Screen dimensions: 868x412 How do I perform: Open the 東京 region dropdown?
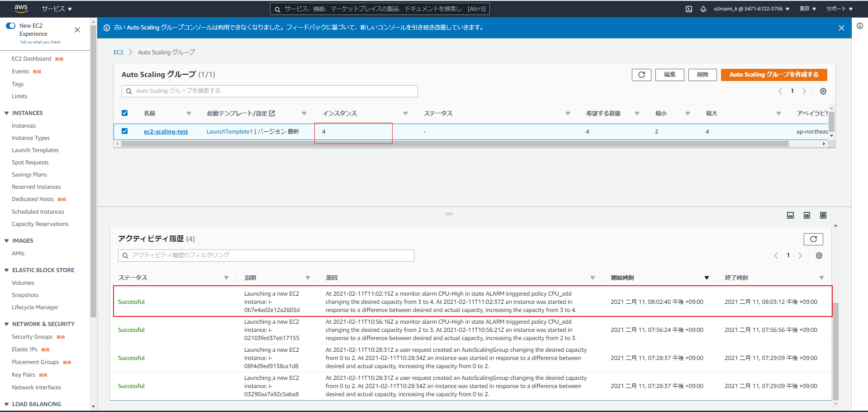(x=807, y=9)
